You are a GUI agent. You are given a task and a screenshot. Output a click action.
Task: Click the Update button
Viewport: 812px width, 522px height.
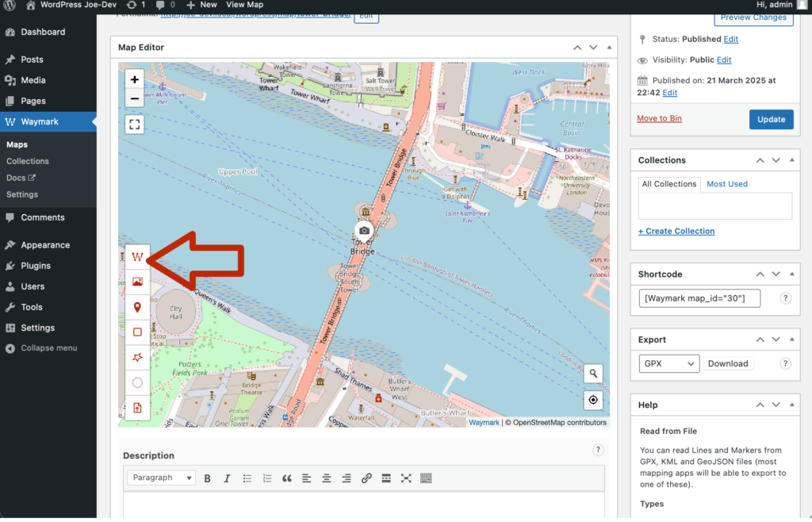tap(771, 120)
